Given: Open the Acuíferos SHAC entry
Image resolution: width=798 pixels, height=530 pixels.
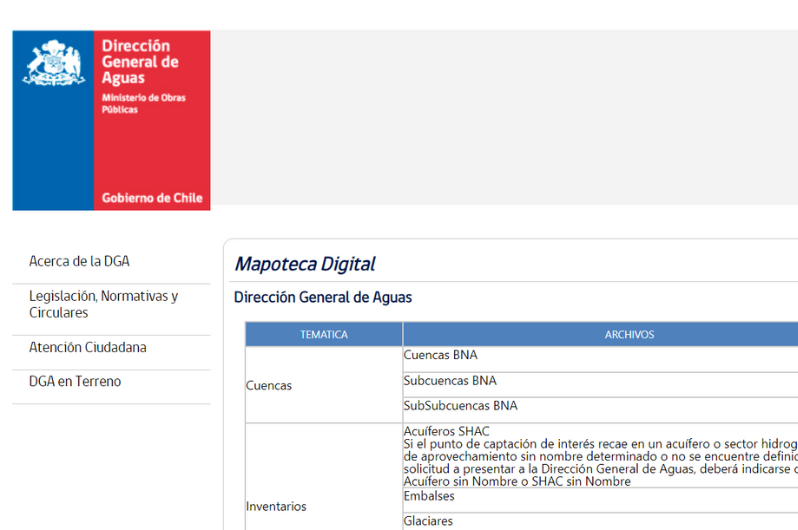Looking at the screenshot, I should point(446,431).
